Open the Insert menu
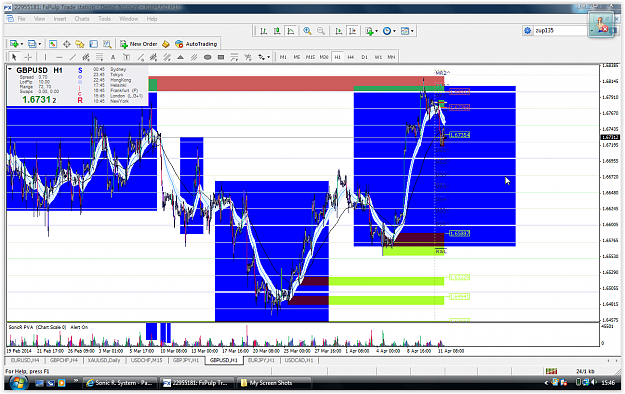This screenshot has width=625, height=394. coord(60,19)
